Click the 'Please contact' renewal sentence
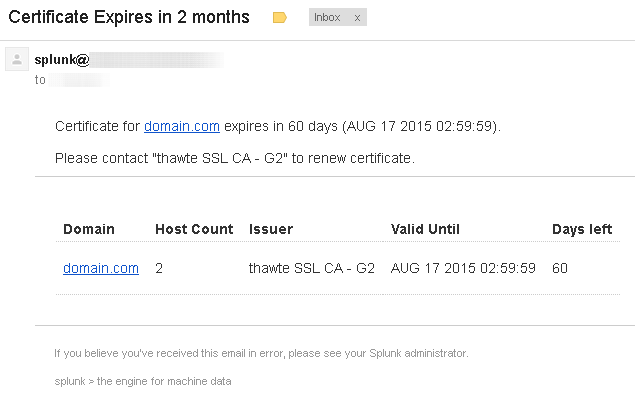The height and width of the screenshot is (394, 635). pos(235,158)
